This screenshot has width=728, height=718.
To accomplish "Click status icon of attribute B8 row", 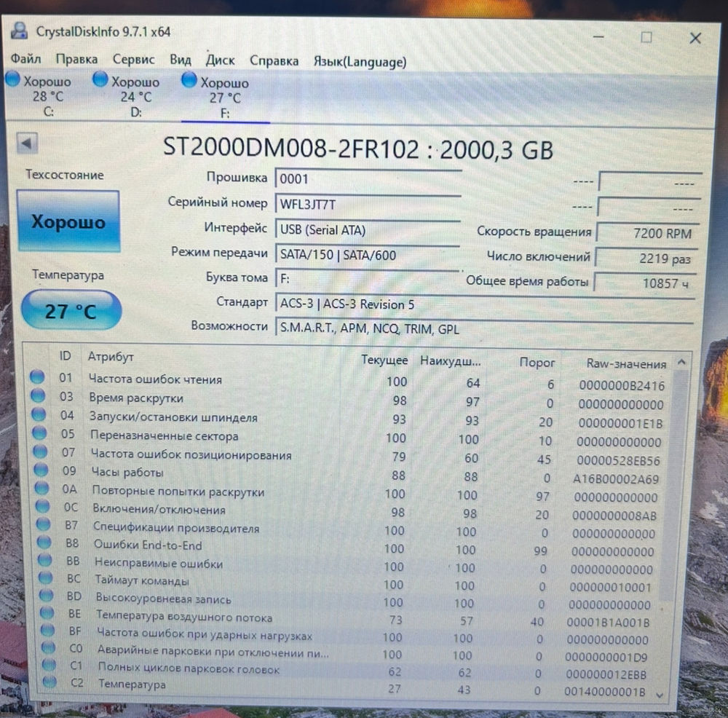I will [x=44, y=542].
